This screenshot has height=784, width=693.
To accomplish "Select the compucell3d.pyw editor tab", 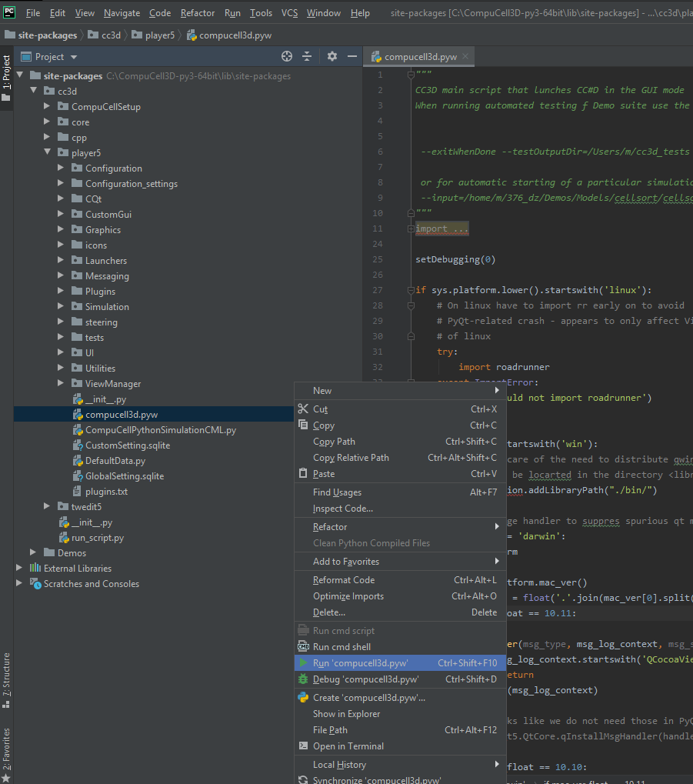I will click(x=420, y=56).
